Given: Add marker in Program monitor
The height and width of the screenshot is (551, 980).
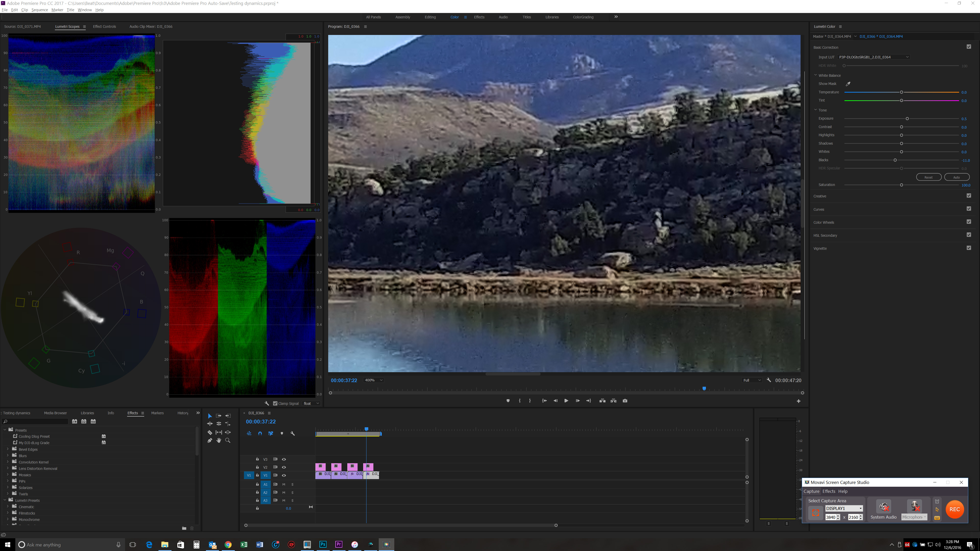Looking at the screenshot, I should point(508,401).
